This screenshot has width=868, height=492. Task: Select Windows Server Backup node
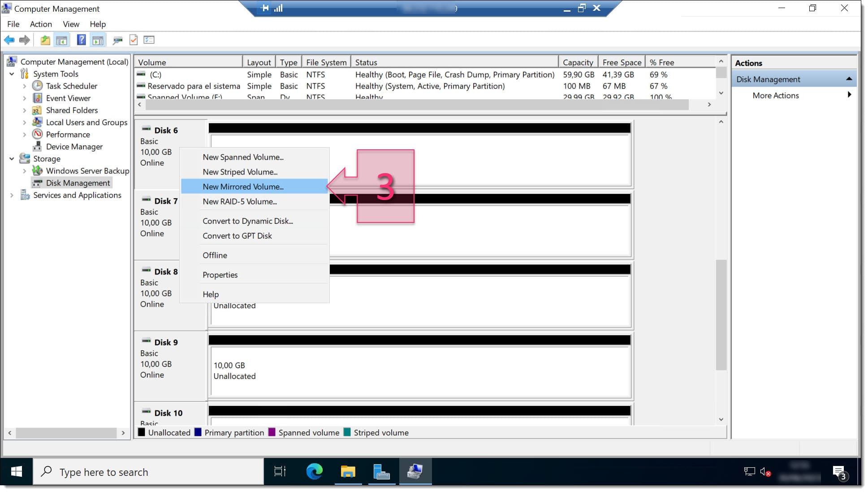(x=87, y=170)
